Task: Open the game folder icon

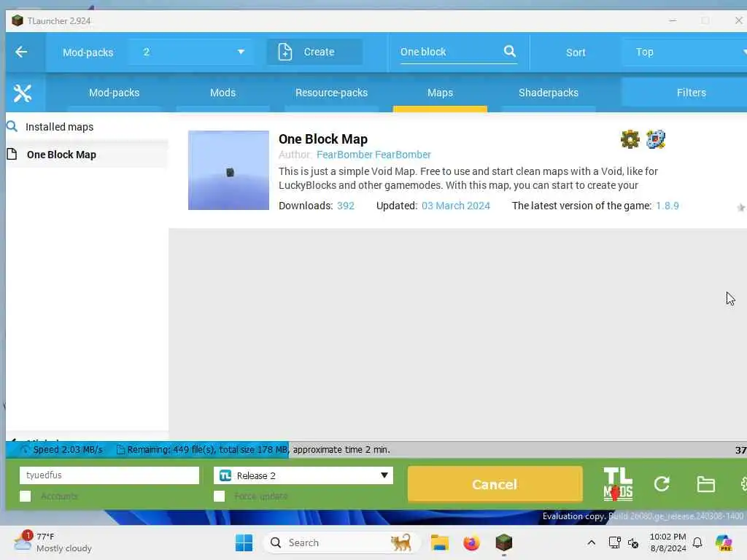Action: [705, 484]
